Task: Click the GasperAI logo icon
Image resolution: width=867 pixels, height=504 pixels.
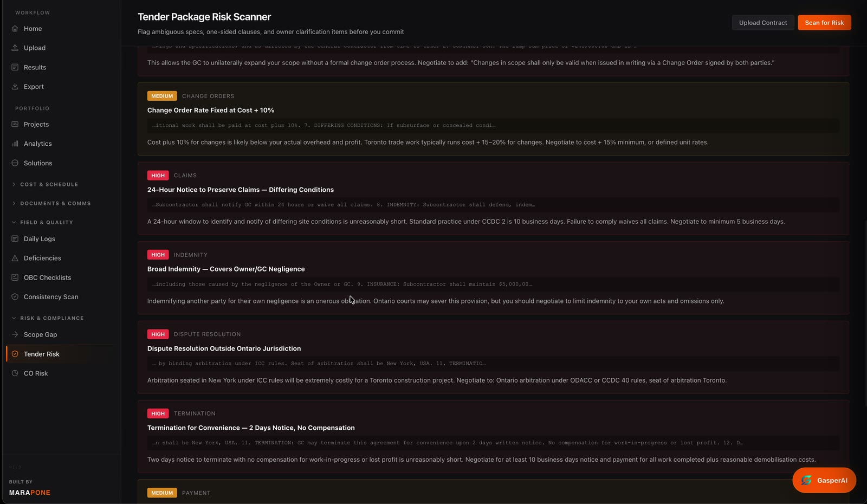Action: coord(806,480)
